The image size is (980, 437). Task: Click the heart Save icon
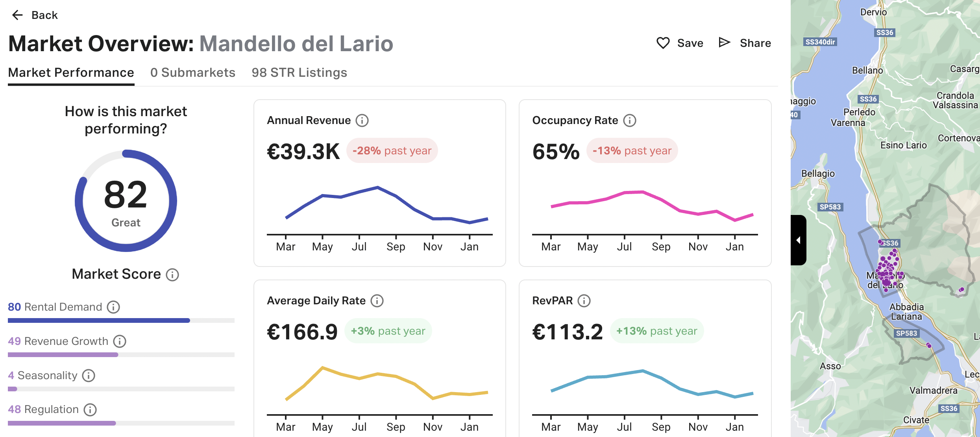tap(663, 43)
